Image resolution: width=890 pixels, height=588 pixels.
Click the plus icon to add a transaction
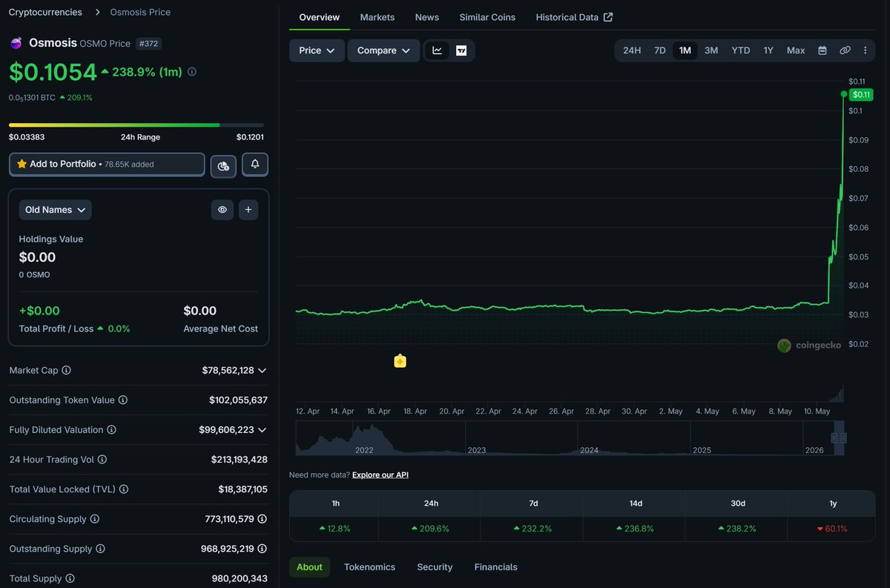[x=248, y=210]
